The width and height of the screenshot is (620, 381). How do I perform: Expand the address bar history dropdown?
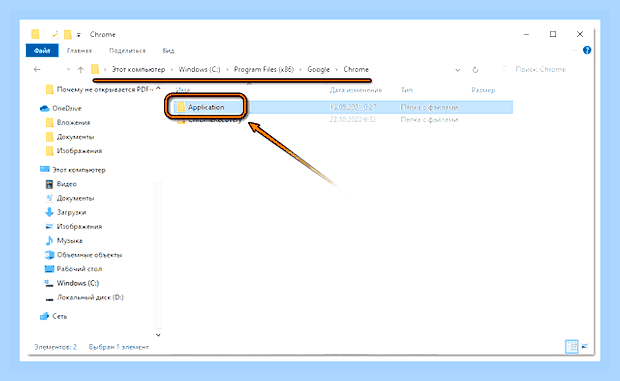(x=457, y=70)
